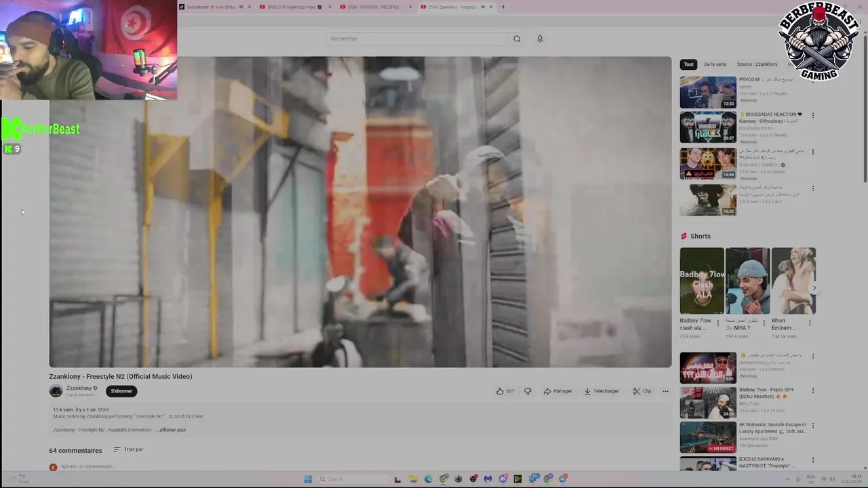The image size is (868, 488).
Task: Download the video with Télécharger
Action: pos(601,391)
